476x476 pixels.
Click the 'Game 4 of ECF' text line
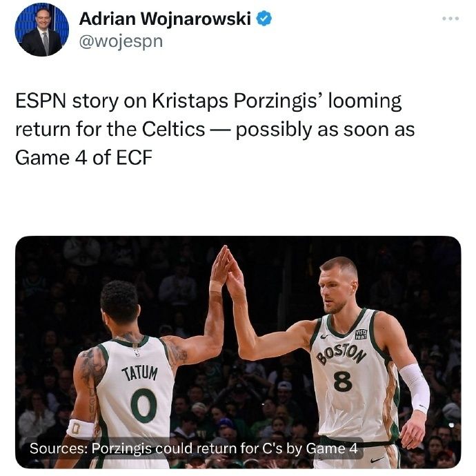click(x=83, y=158)
